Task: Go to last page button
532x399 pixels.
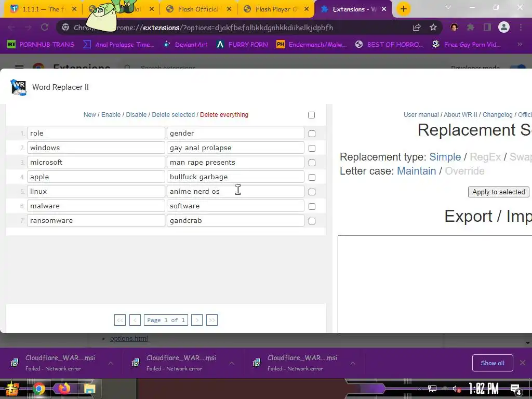Action: 212,320
